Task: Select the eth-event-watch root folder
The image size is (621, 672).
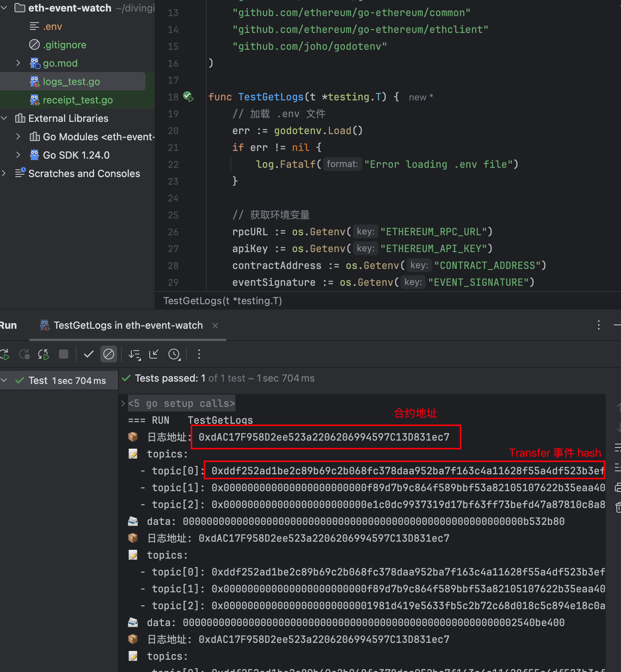Action: (x=70, y=8)
